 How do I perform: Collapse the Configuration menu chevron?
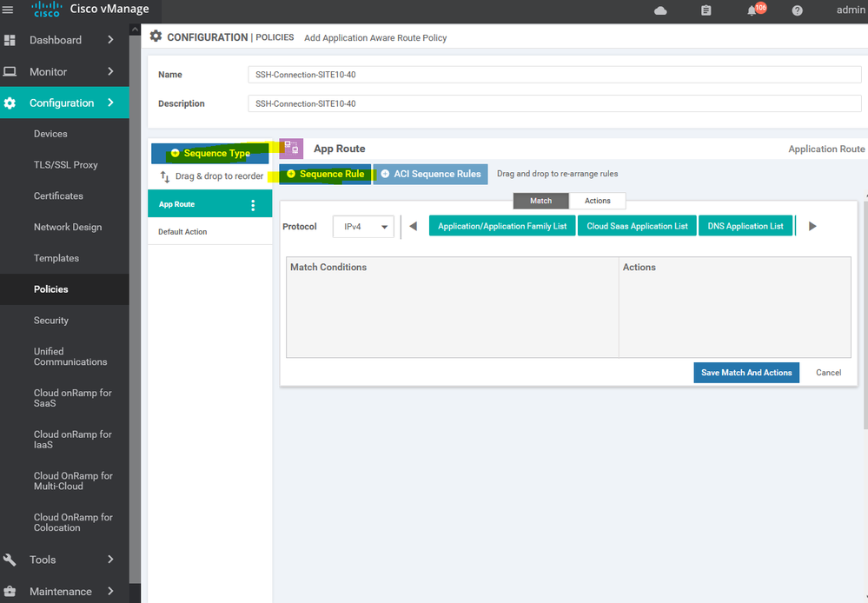coord(110,103)
